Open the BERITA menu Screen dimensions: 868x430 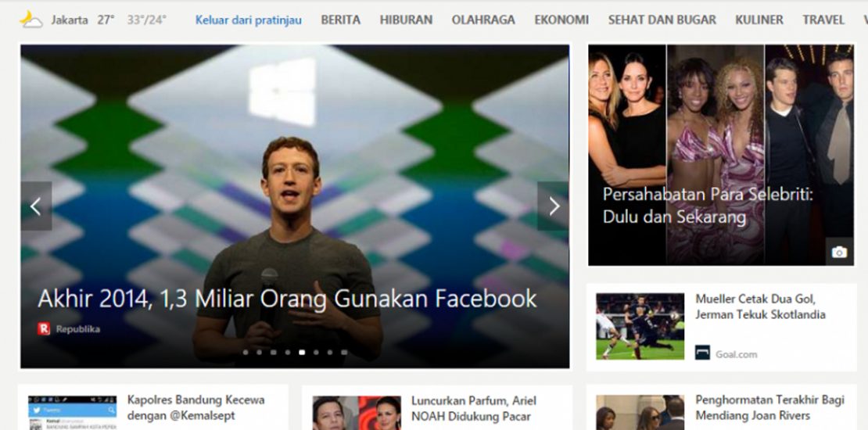[x=340, y=20]
